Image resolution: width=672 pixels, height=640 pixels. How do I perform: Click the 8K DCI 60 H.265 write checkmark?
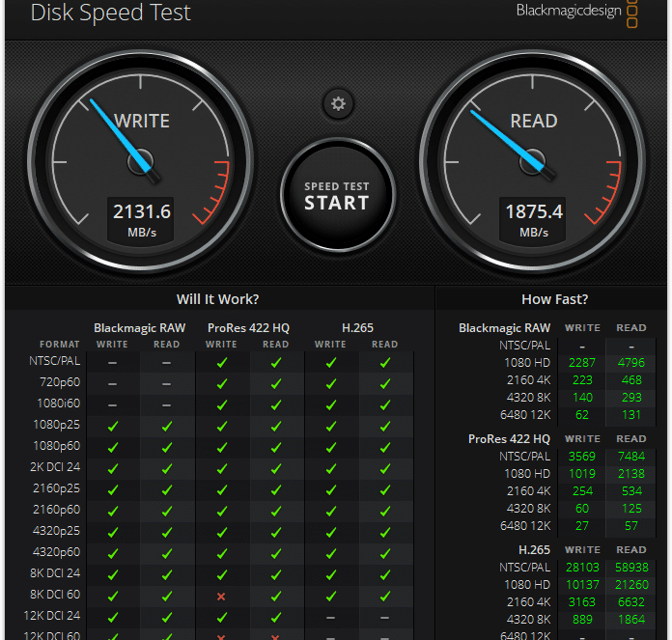tap(331, 596)
